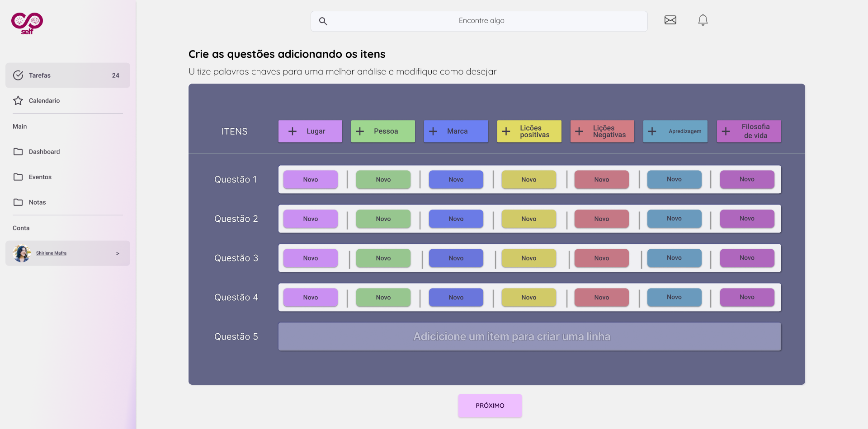Click the Filosofia de vida label

(x=755, y=131)
